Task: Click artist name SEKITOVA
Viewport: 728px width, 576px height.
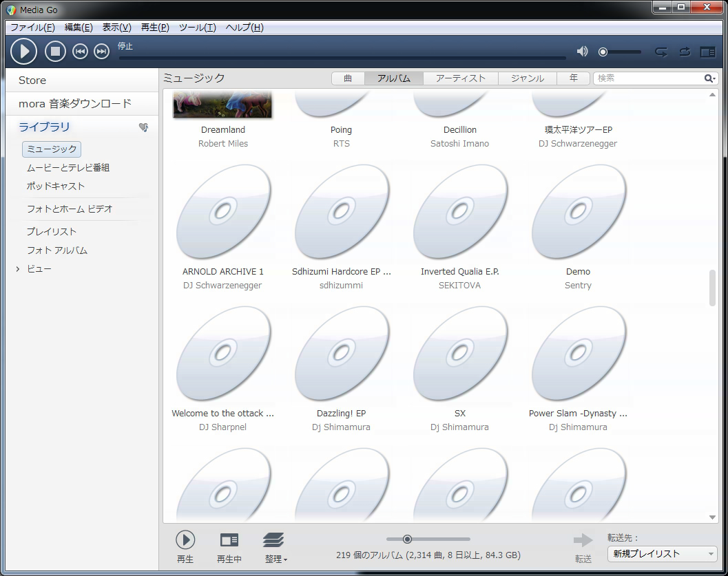Action: 459,286
